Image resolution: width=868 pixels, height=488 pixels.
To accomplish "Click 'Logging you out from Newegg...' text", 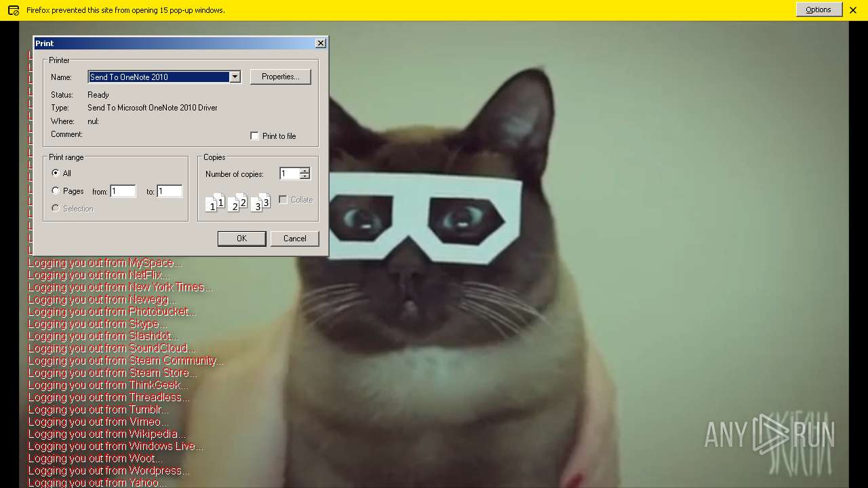I will 102,300.
